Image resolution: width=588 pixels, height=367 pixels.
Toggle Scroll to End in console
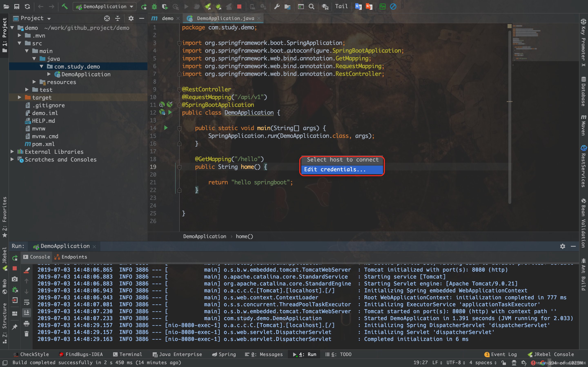tap(27, 312)
